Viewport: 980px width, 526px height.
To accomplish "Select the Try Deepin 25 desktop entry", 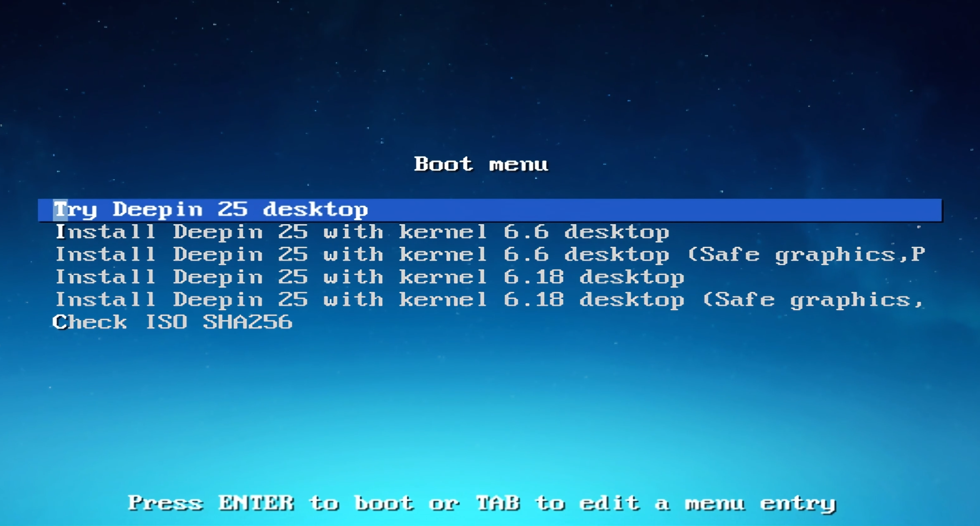I will (490, 210).
